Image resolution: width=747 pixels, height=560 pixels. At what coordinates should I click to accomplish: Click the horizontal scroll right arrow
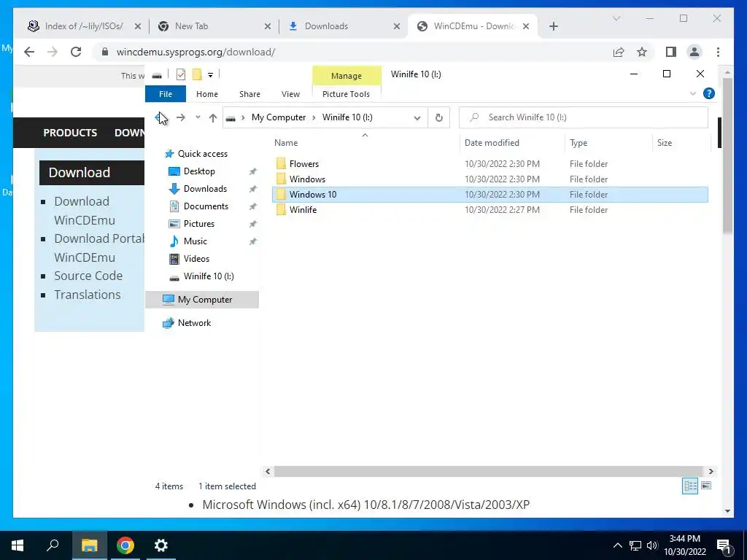711,472
